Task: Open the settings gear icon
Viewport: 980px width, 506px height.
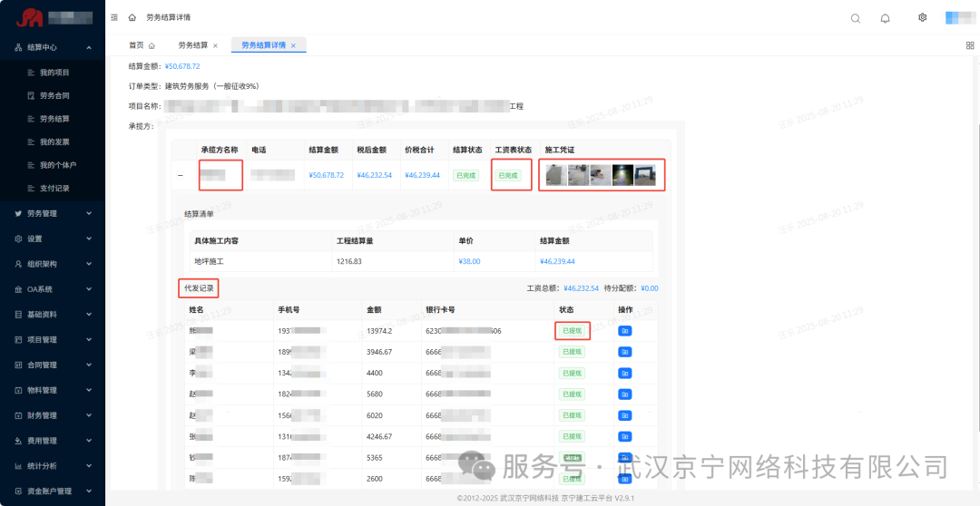Action: [x=922, y=17]
